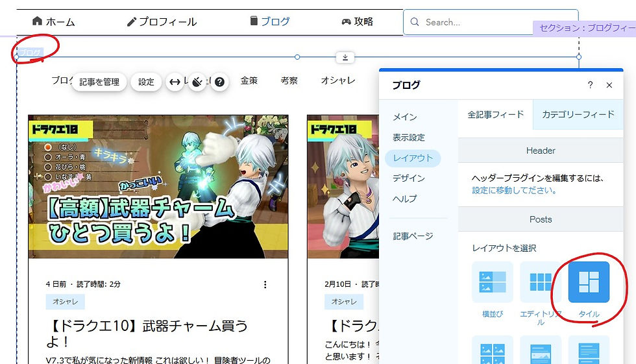Image resolution: width=636 pixels, height=364 pixels.
Task: Click the help question mark in toolbar
Action: click(x=219, y=82)
